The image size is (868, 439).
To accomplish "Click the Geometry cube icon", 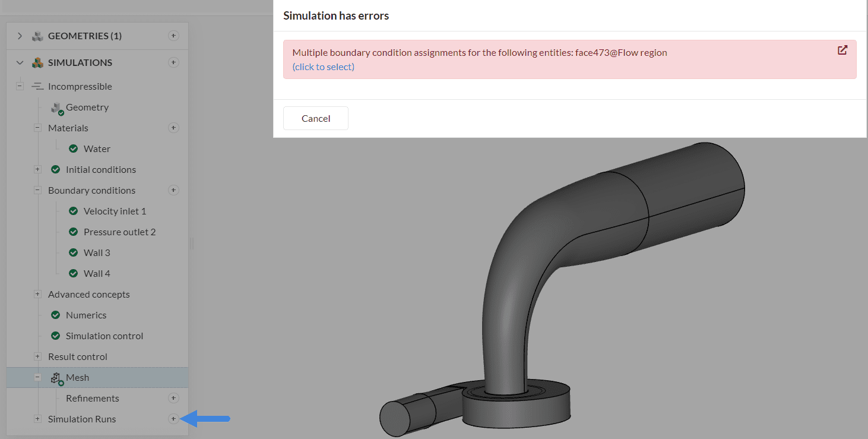I will (57, 108).
